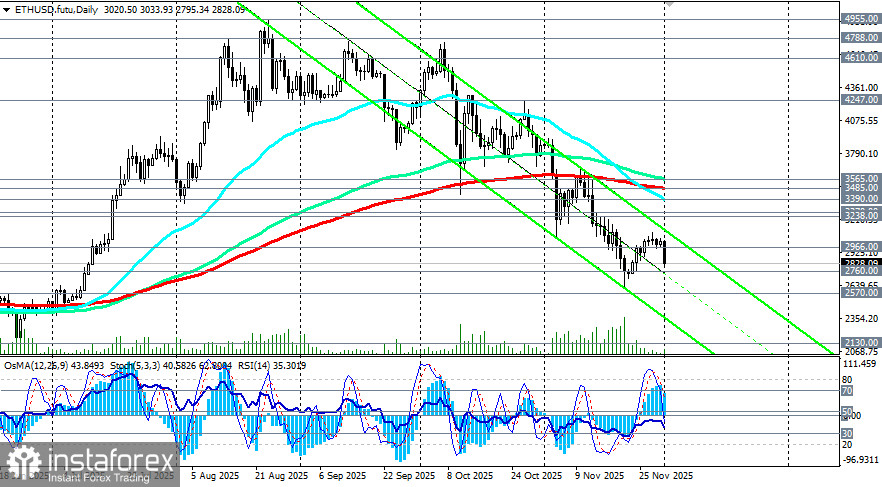The image size is (882, 487).
Task: Click the gray chart shift marker at the top
Action: pos(668,3)
